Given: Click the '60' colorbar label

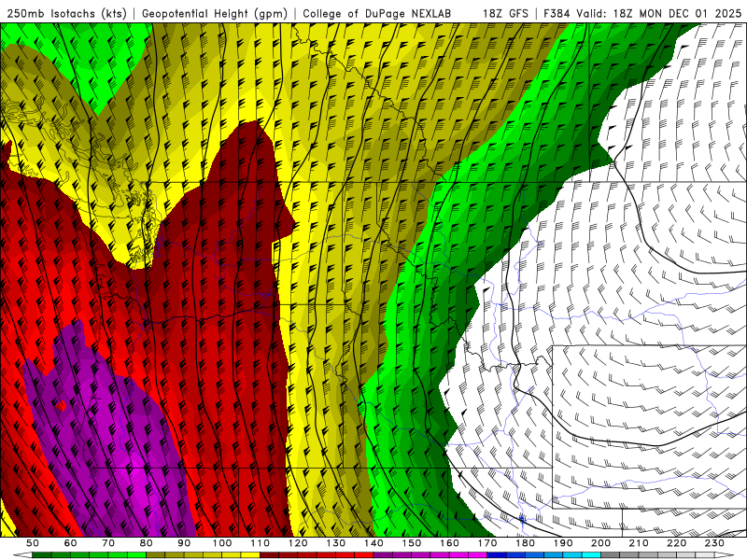Looking at the screenshot, I should point(71,543).
